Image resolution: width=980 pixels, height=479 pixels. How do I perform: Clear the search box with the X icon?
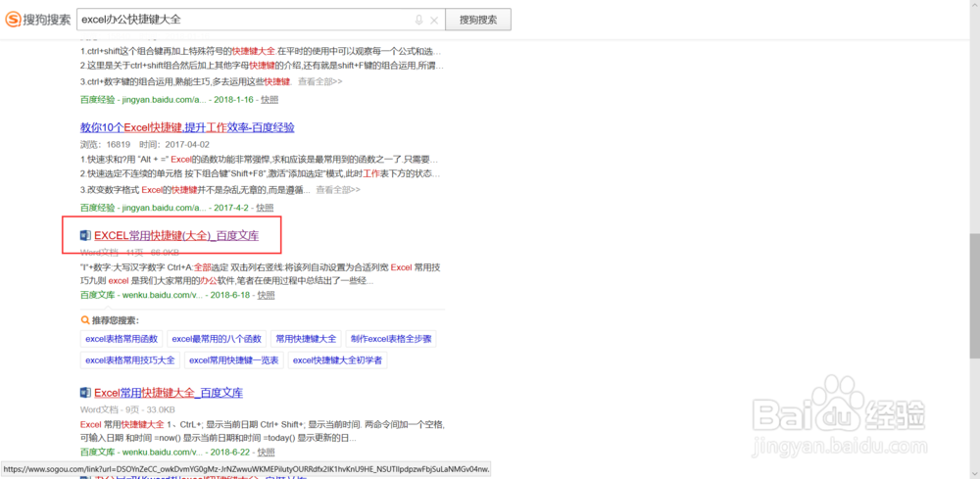point(434,20)
